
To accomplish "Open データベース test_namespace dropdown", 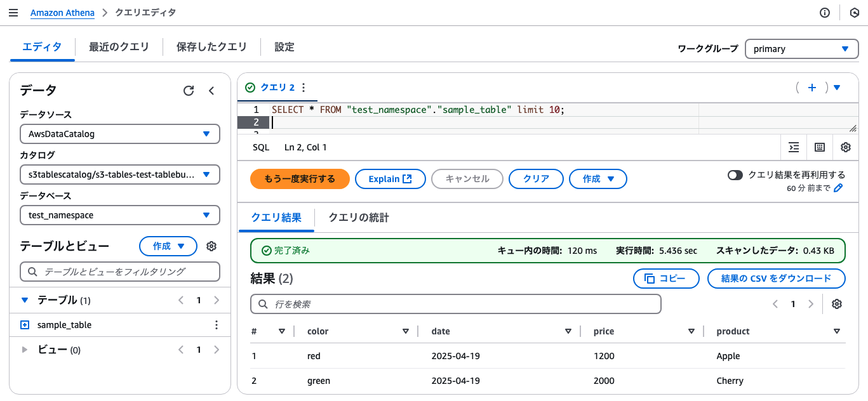I will tap(120, 215).
